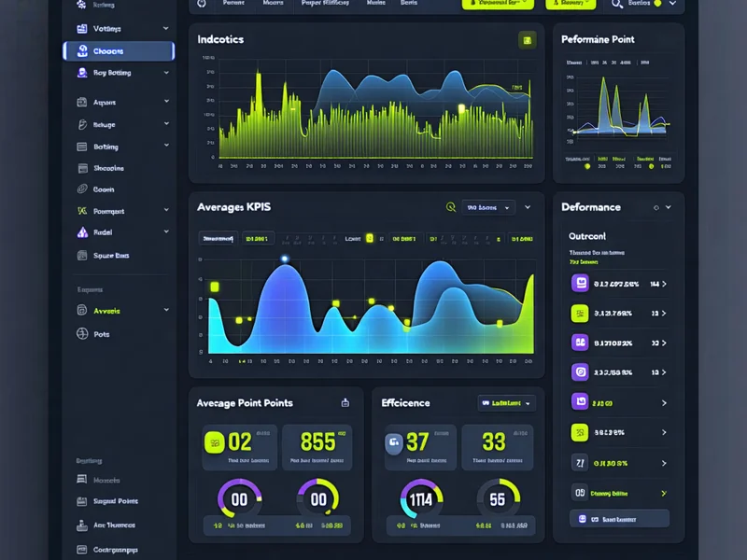This screenshot has width=747, height=560.
Task: Click the green icon button in Indcotics panel
Action: point(528,39)
